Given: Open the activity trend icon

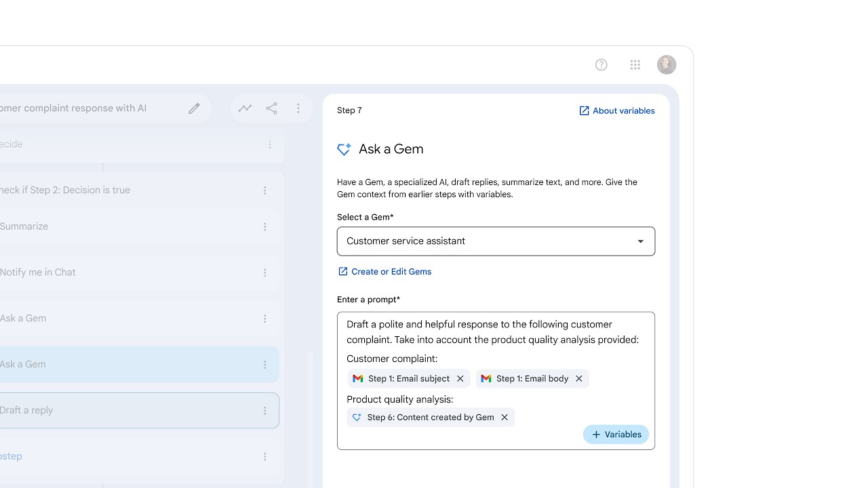Looking at the screenshot, I should click(245, 108).
